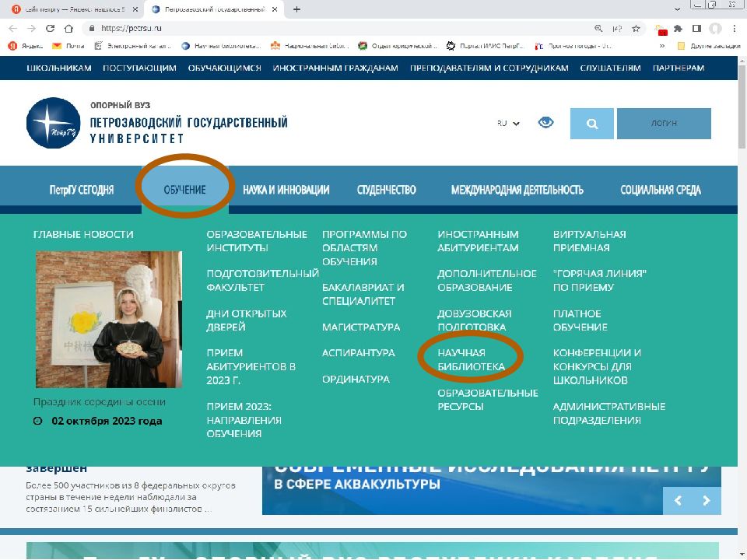Bookmark this page with the star icon
The height and width of the screenshot is (560, 747).
pos(636,28)
